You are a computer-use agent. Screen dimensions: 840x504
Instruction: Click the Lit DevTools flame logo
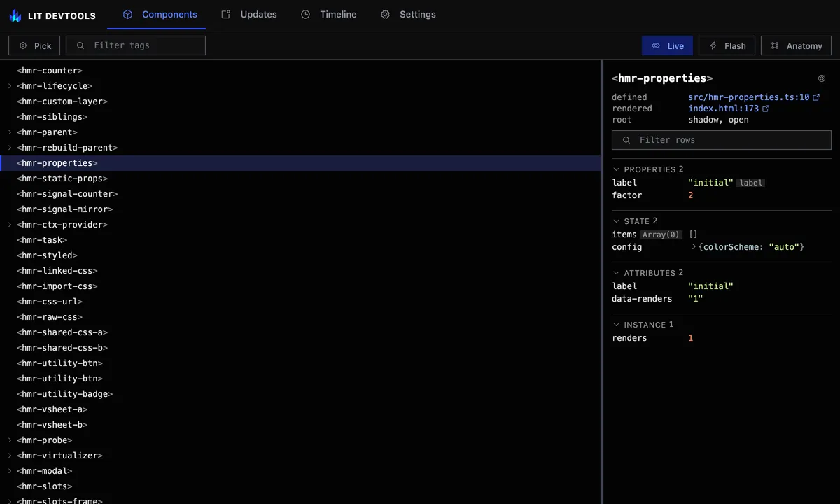(15, 15)
